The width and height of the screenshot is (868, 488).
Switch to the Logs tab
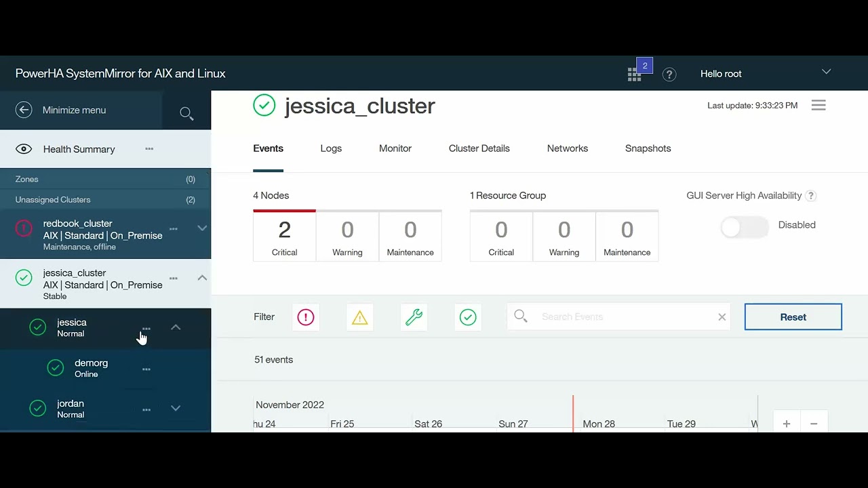[x=331, y=148]
